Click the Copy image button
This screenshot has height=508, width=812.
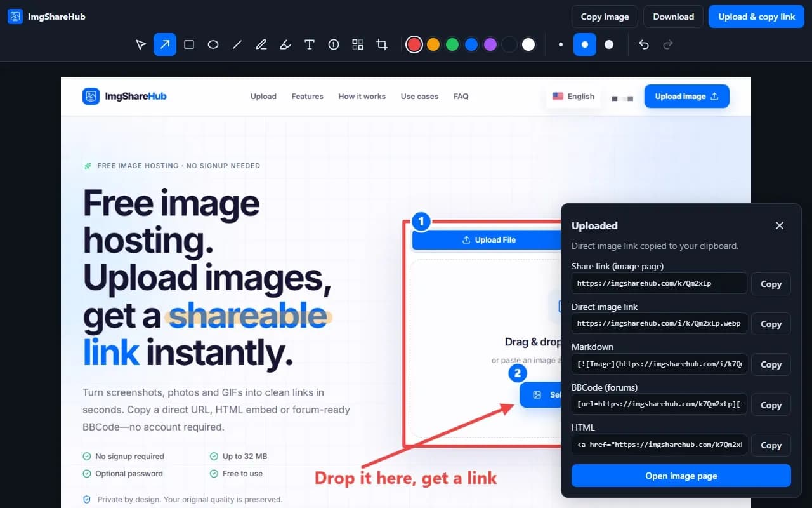605,17
